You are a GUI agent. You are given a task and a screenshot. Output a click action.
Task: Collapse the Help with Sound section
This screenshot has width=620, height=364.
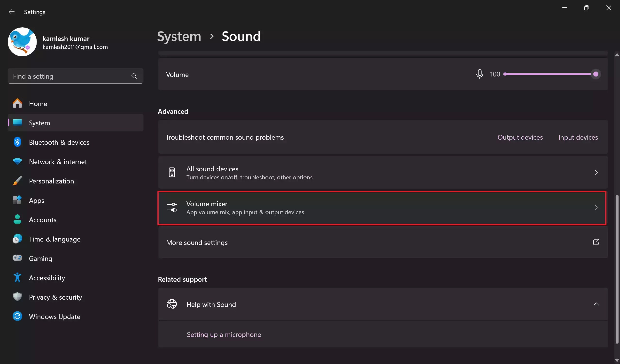coord(596,304)
